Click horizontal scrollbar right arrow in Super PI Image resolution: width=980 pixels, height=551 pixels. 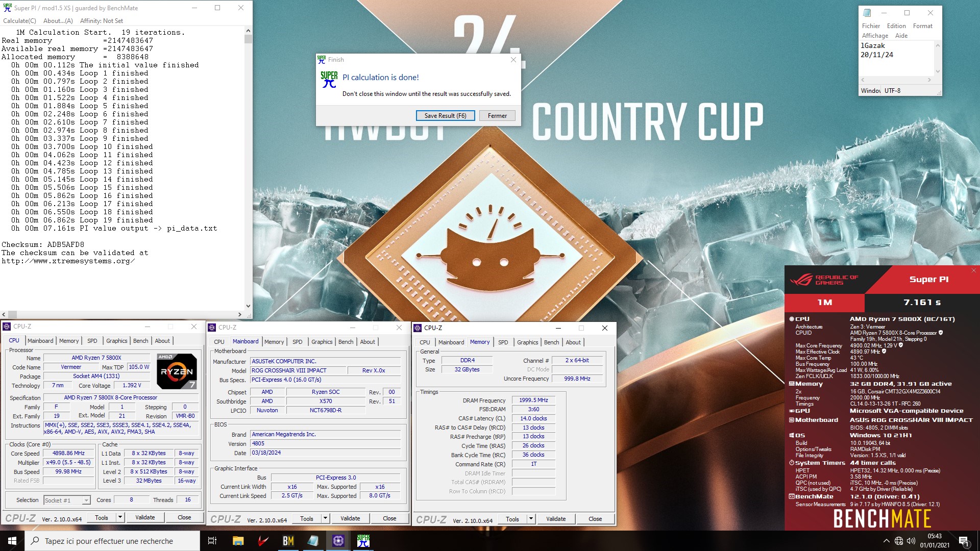click(x=240, y=315)
